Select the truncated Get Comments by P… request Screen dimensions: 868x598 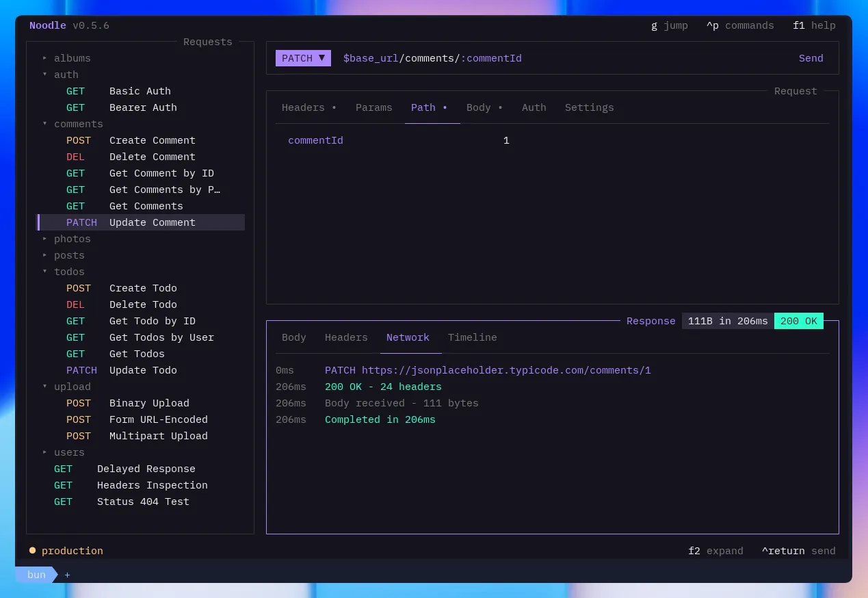140,190
